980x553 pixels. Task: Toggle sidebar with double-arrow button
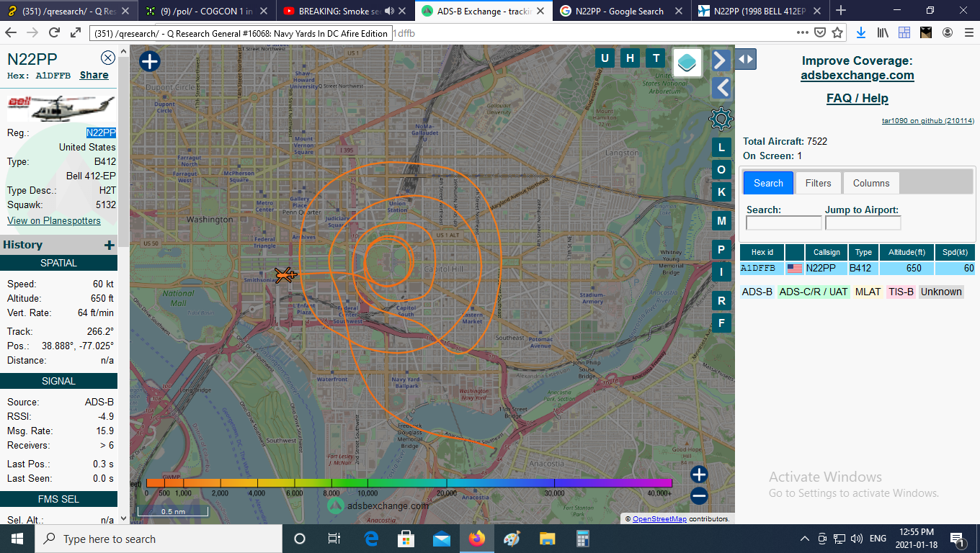[746, 59]
